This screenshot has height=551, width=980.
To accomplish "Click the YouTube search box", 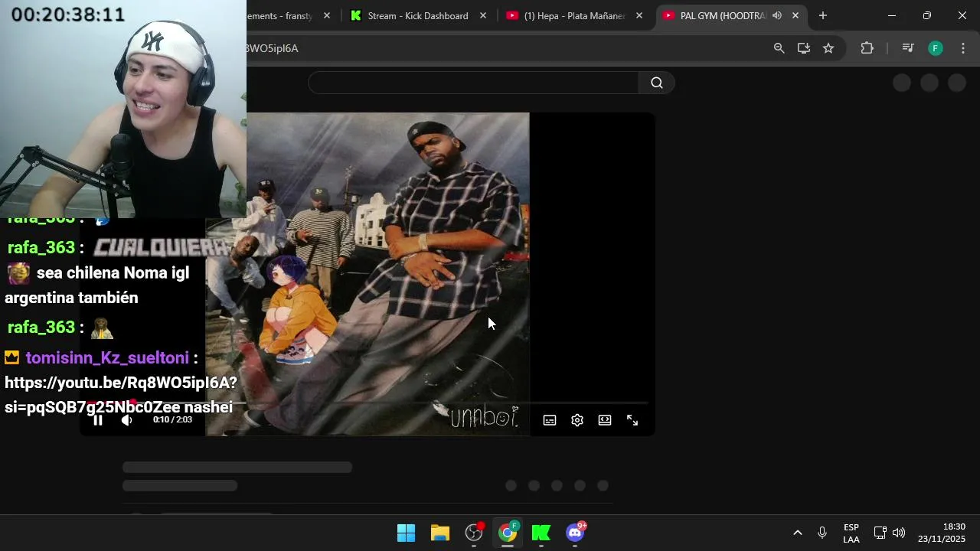I will (473, 83).
